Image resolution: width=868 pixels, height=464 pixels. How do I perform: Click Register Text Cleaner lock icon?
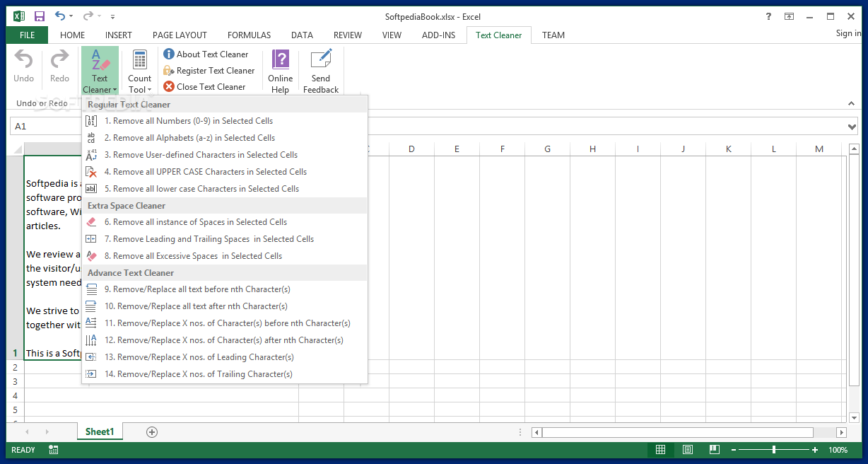point(169,70)
